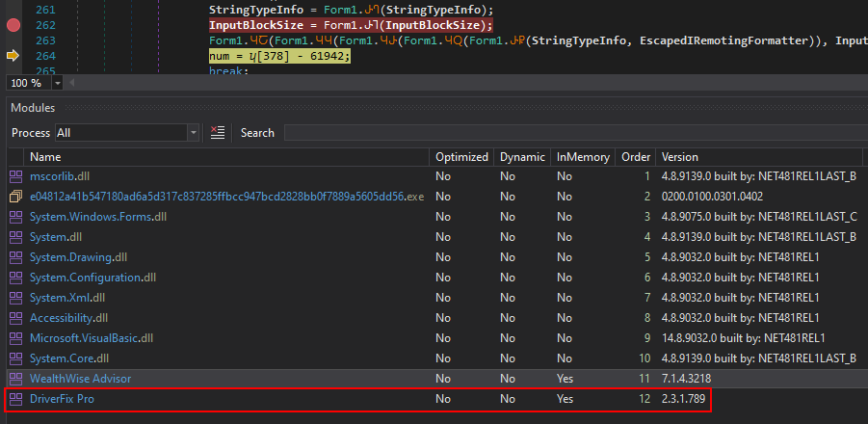Viewport: 868px width, 424px height.
Task: Select the System.Windows.Forms.dll module
Action: point(98,217)
